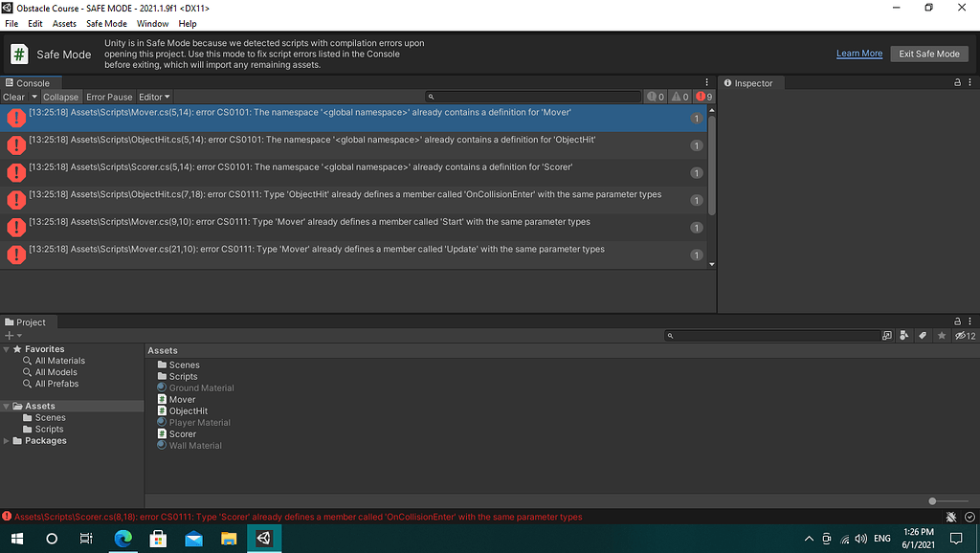Viewport: 980px width, 553px height.
Task: Select Scripts folder in Assets list
Action: 177,376
